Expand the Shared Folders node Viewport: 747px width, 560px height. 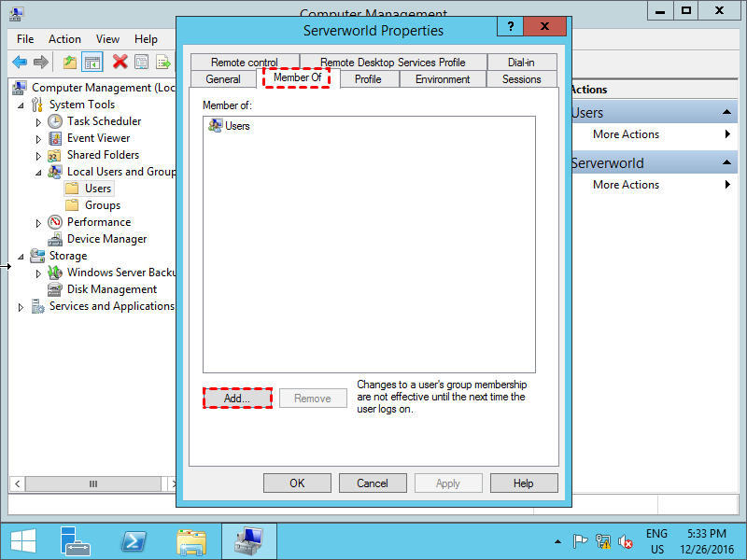[x=38, y=156]
